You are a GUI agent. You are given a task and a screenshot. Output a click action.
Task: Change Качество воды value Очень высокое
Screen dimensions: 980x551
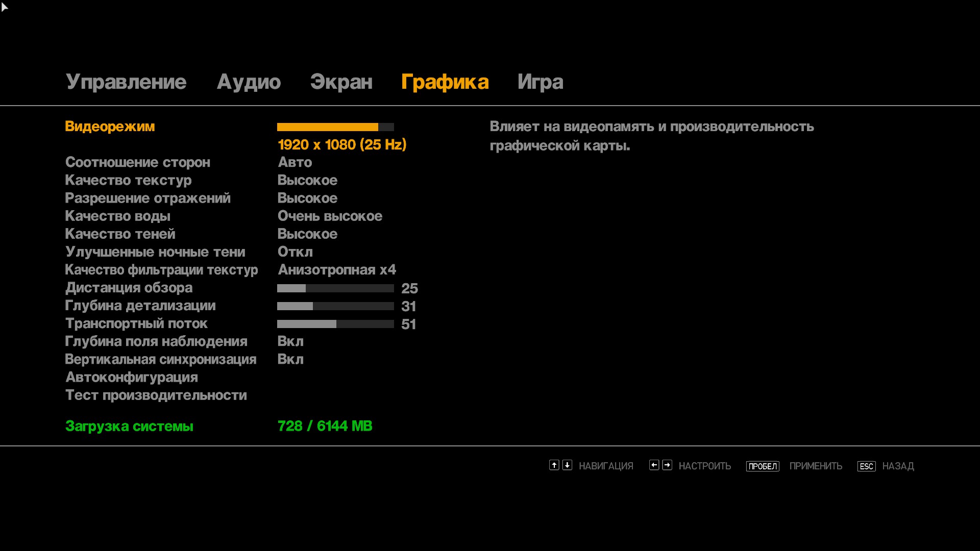click(x=330, y=216)
